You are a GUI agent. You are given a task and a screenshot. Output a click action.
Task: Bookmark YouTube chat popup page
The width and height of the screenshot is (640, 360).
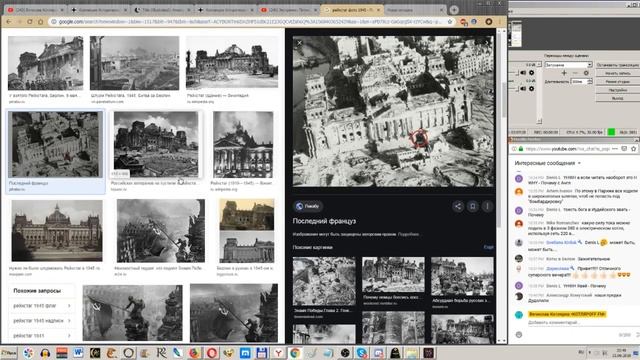click(x=633, y=149)
